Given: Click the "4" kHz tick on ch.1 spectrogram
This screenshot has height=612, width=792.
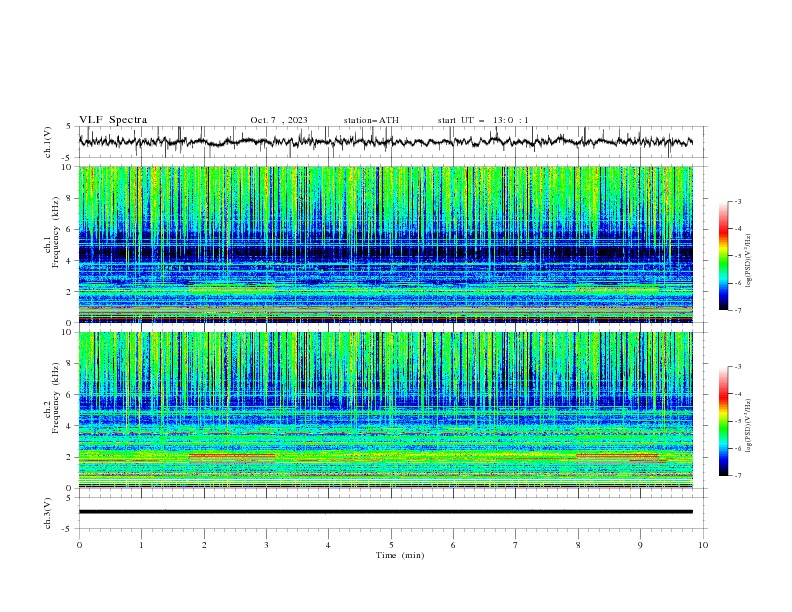Looking at the screenshot, I should (x=70, y=261).
